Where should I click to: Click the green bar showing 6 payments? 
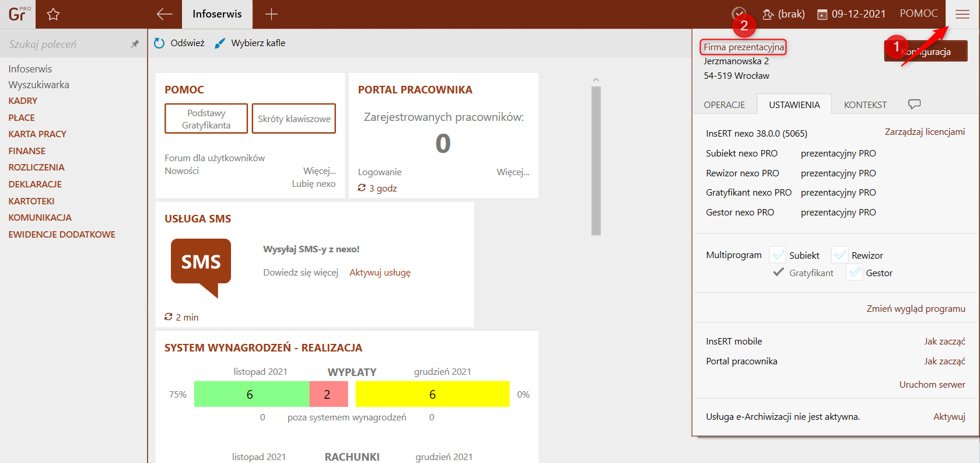251,394
